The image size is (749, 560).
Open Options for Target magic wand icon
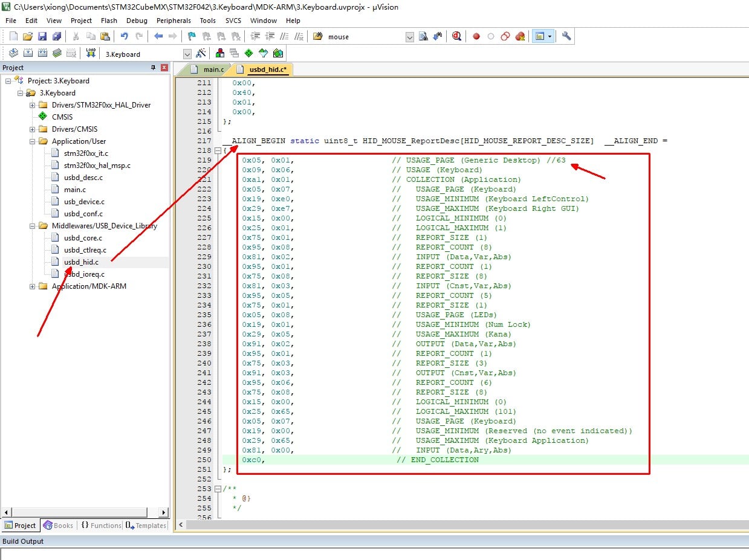(x=201, y=54)
